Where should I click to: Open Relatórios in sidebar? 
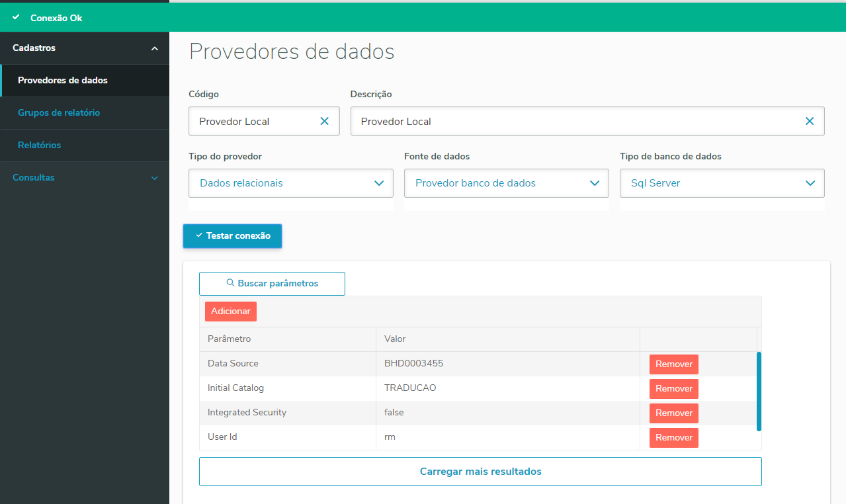point(85,146)
